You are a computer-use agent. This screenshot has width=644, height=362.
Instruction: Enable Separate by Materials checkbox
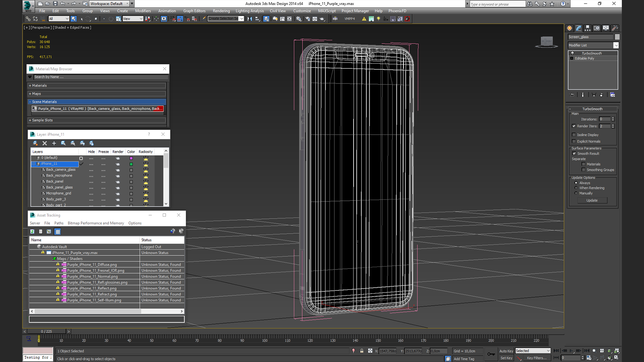(x=584, y=164)
